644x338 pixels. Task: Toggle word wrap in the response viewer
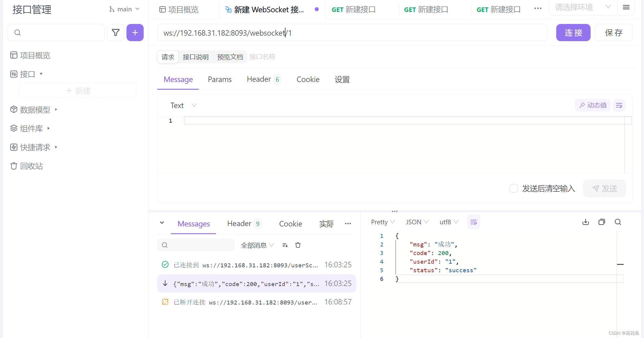click(x=473, y=222)
